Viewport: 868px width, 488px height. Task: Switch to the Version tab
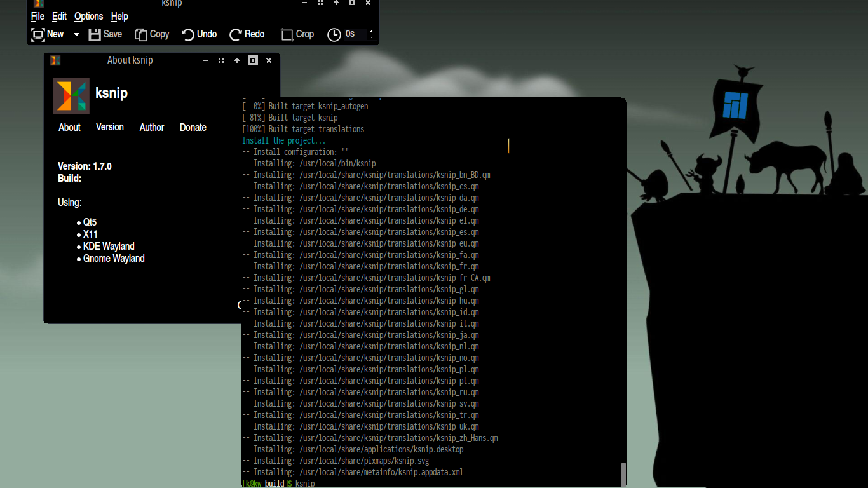click(x=109, y=127)
